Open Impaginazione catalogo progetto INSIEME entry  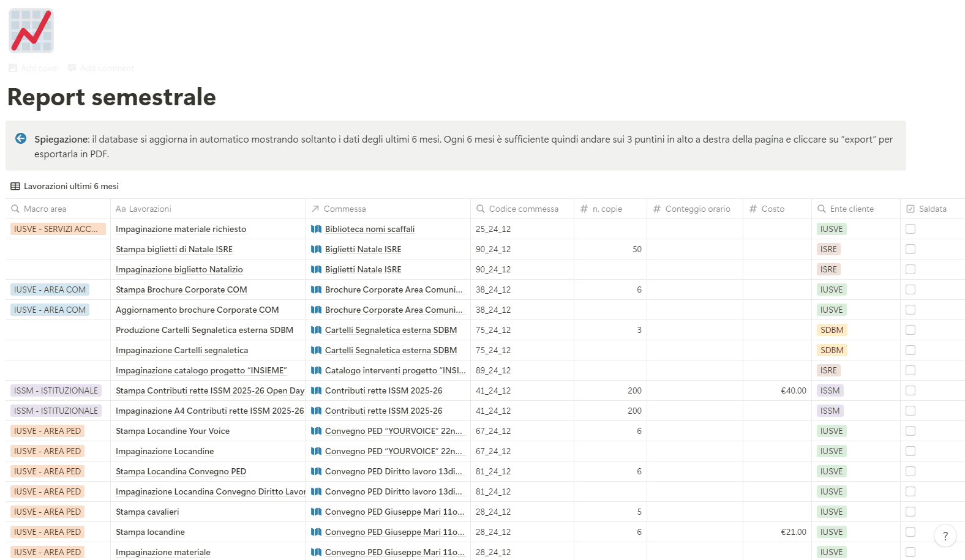coord(201,370)
